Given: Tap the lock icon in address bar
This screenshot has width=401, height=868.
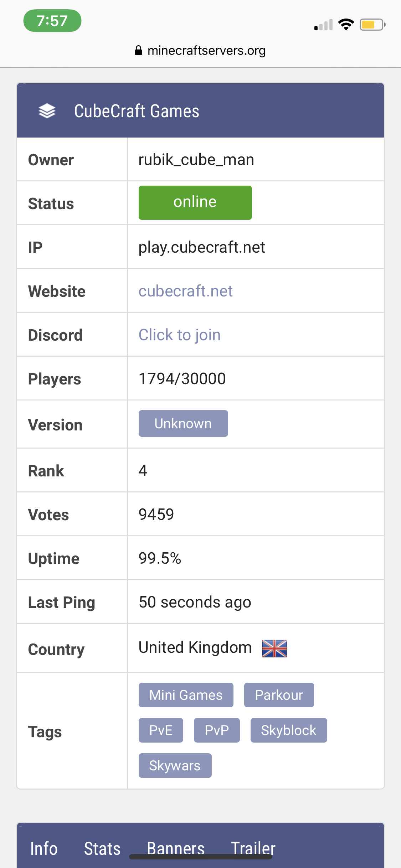Looking at the screenshot, I should point(139,51).
